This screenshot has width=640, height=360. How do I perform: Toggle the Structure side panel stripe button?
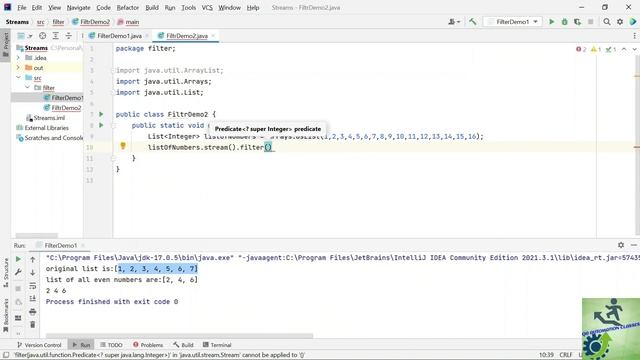[x=6, y=273]
